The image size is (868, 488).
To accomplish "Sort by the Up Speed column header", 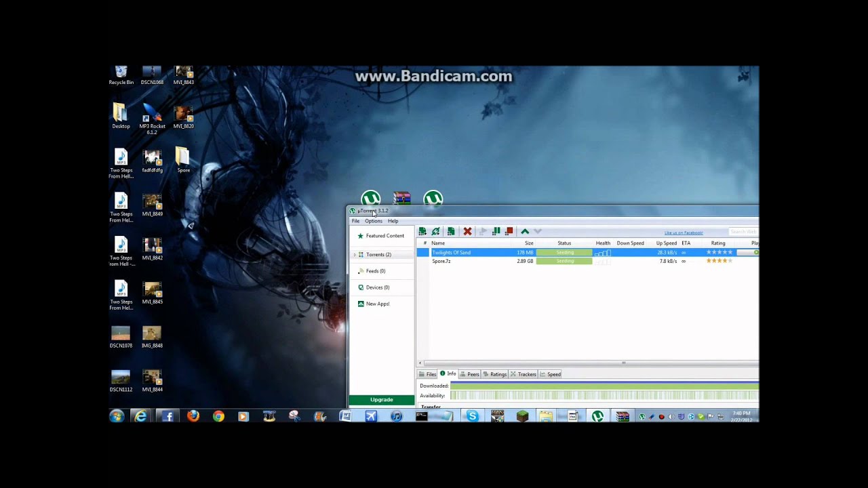I will click(666, 243).
